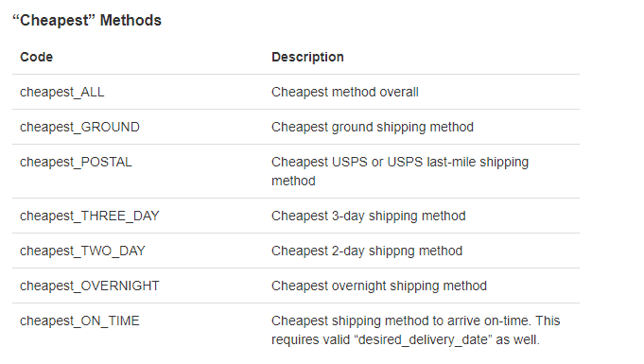This screenshot has height=364, width=644.
Task: Click 'Cheapest 2-day shippng method' text
Action: (367, 251)
